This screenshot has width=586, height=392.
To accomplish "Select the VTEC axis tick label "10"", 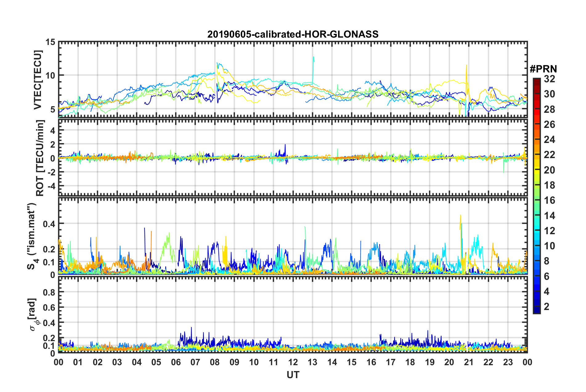I will (x=50, y=76).
